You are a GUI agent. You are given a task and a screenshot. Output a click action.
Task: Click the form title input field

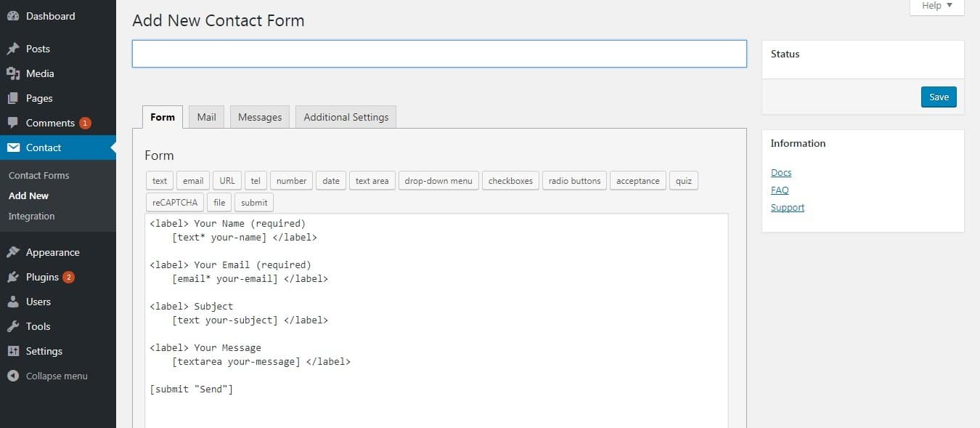click(438, 53)
